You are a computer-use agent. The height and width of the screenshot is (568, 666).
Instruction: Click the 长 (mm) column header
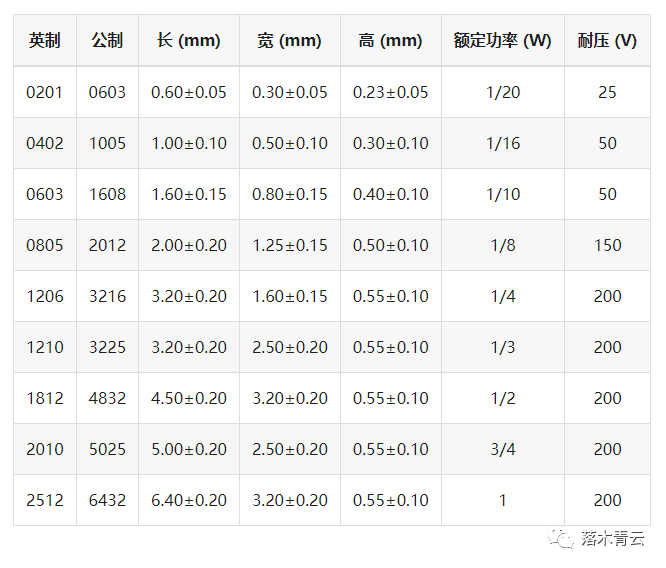click(x=189, y=41)
